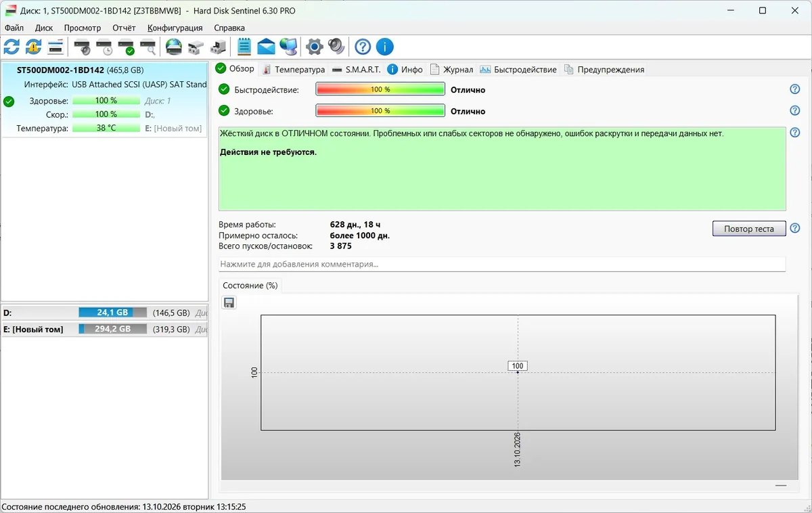The height and width of the screenshot is (513, 812).
Task: Click the 100 data point label on chart
Action: click(x=518, y=365)
